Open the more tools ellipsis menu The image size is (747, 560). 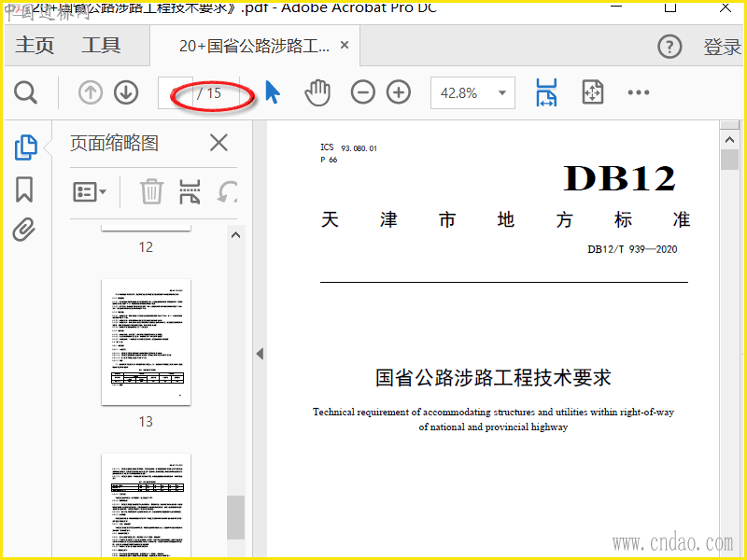pos(639,92)
